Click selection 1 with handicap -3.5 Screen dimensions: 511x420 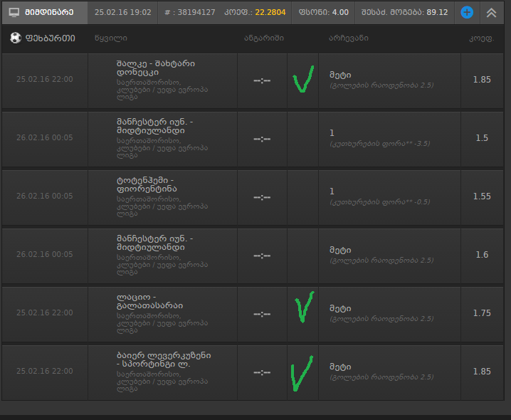(x=379, y=138)
